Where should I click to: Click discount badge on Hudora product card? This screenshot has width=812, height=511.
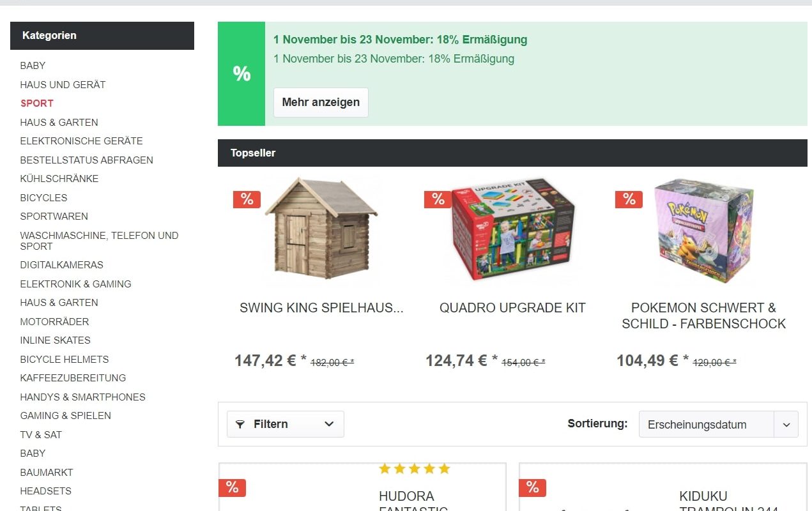[232, 488]
